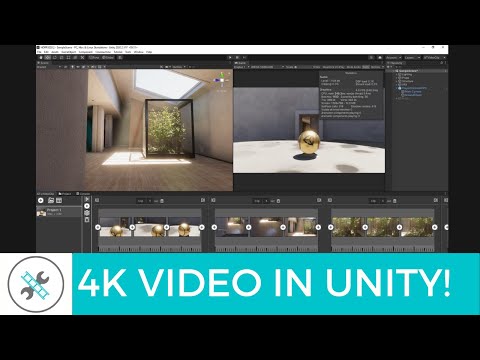Toggle the scene view grid visibility
The image size is (480, 360).
[99, 67]
